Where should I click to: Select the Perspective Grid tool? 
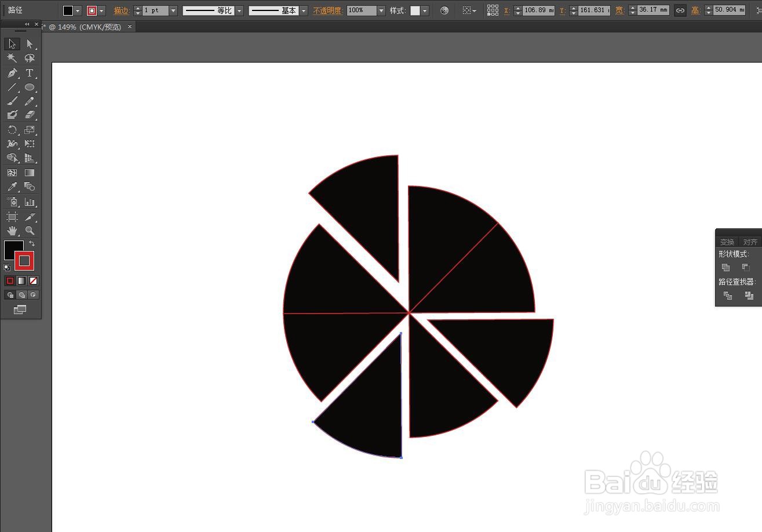(30, 158)
